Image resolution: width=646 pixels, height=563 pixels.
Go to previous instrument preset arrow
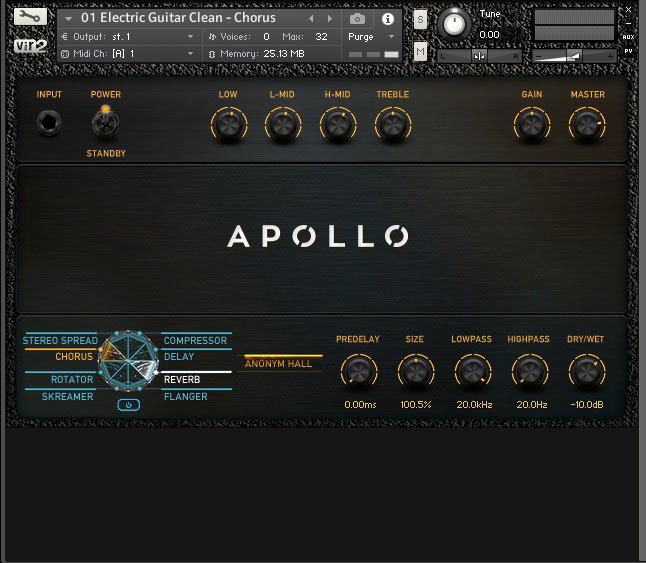311,19
